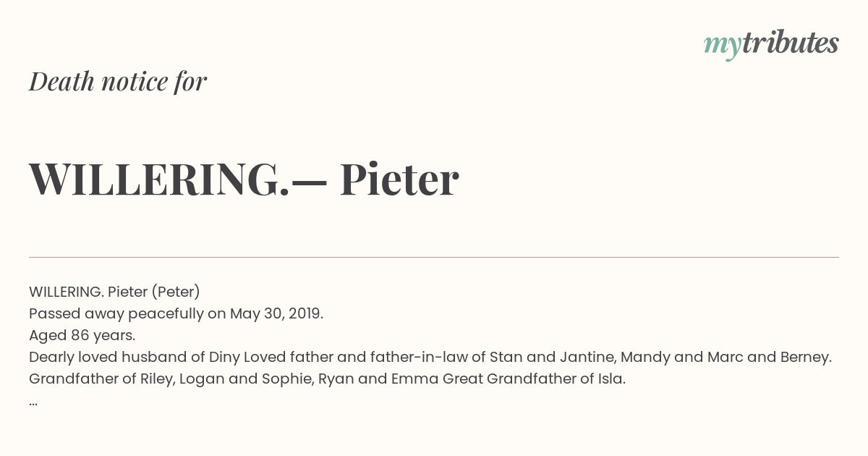Select "WILLERING." in the large title
This screenshot has width=868, height=456.
tap(159, 179)
